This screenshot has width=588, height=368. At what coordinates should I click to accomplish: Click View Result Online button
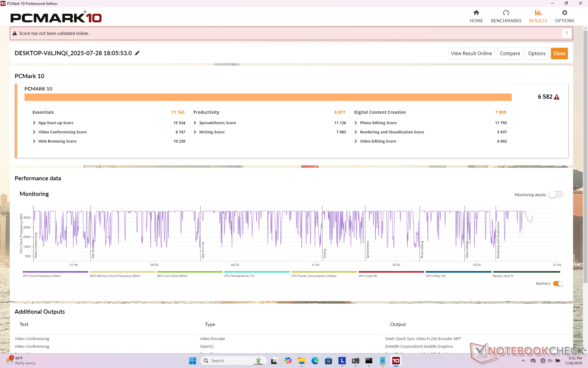pos(471,53)
